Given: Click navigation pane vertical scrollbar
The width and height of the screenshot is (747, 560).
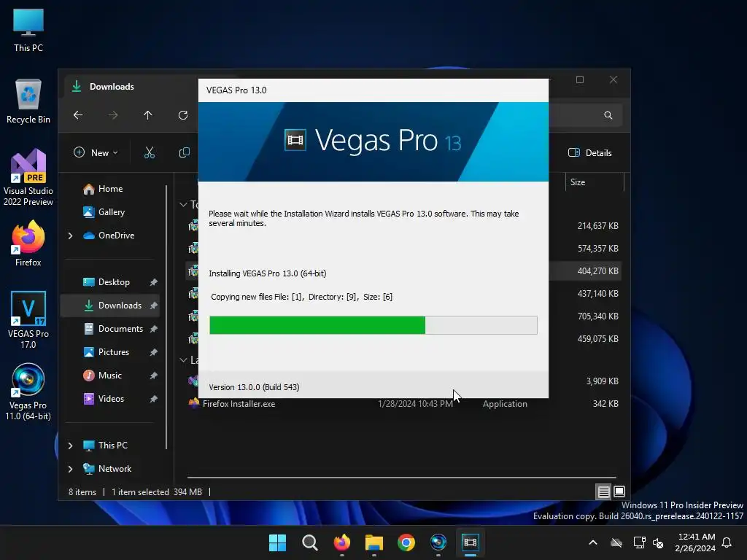Looking at the screenshot, I should [166, 316].
